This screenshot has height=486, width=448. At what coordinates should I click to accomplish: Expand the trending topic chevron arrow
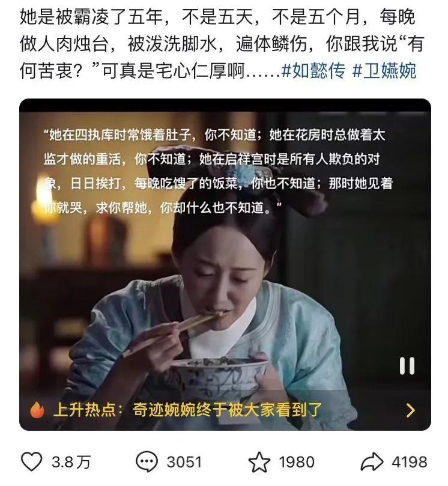click(411, 410)
